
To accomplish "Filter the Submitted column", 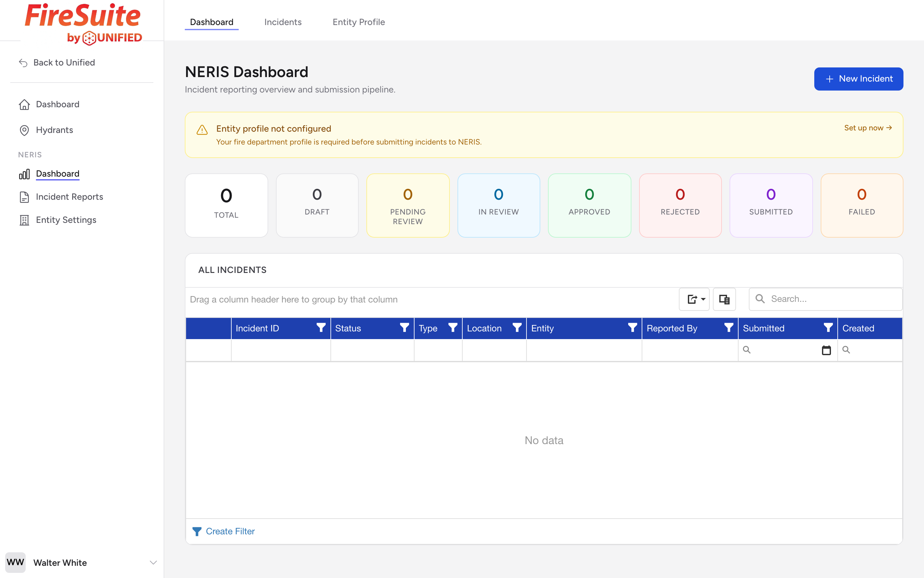I will tap(828, 328).
